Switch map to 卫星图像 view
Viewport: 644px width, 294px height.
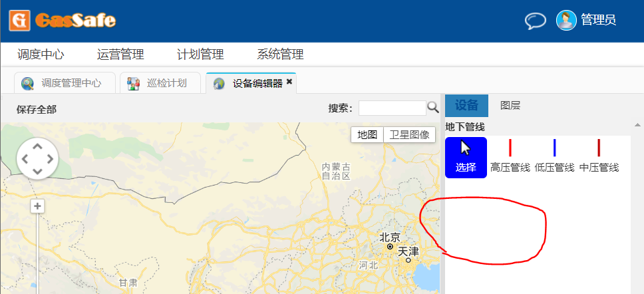(x=409, y=134)
